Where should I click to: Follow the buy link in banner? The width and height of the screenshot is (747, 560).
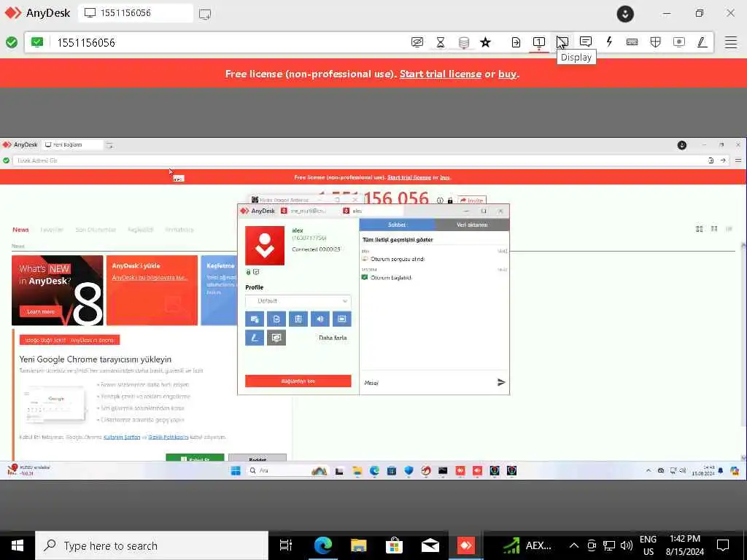click(x=507, y=74)
